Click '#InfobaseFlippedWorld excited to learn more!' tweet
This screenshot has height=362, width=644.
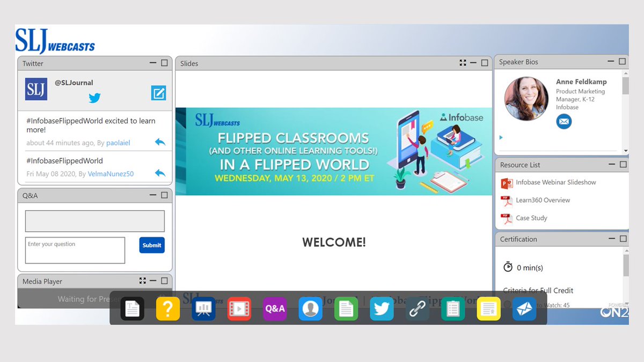point(91,125)
